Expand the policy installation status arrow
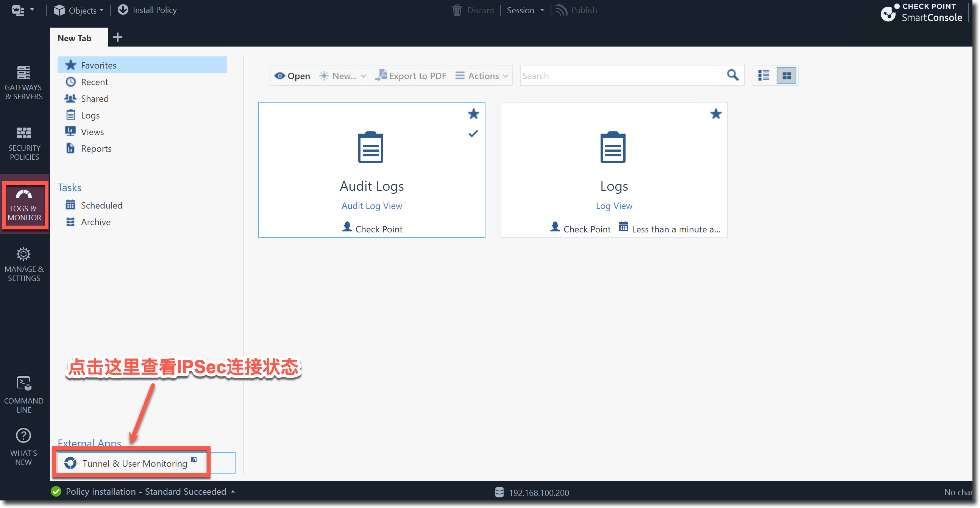Viewport: 980px width, 508px height. (x=233, y=491)
